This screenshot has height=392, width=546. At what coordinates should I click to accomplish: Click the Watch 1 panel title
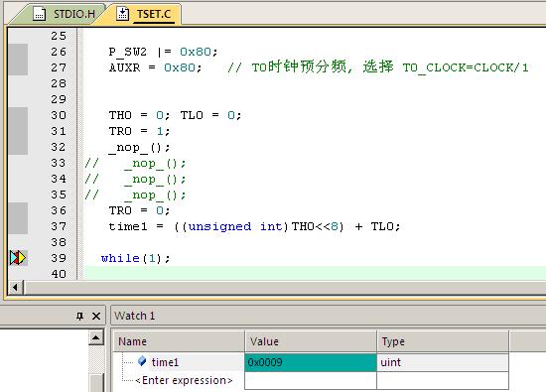[x=135, y=316]
